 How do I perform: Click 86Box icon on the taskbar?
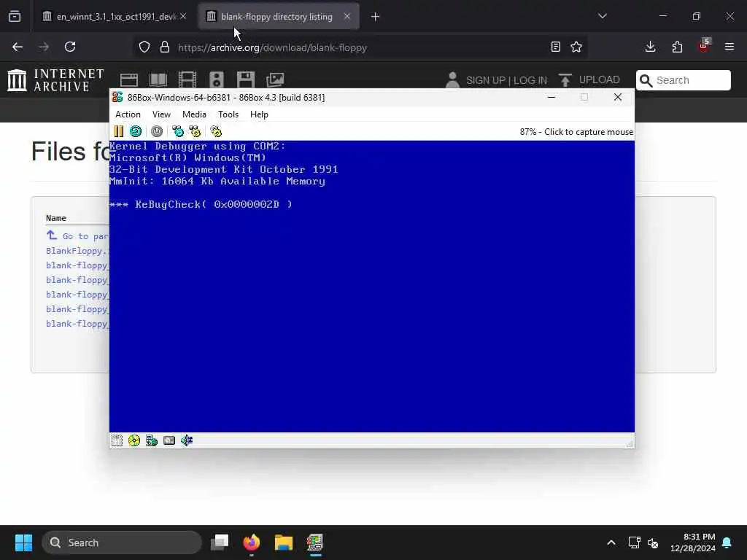coord(315,542)
